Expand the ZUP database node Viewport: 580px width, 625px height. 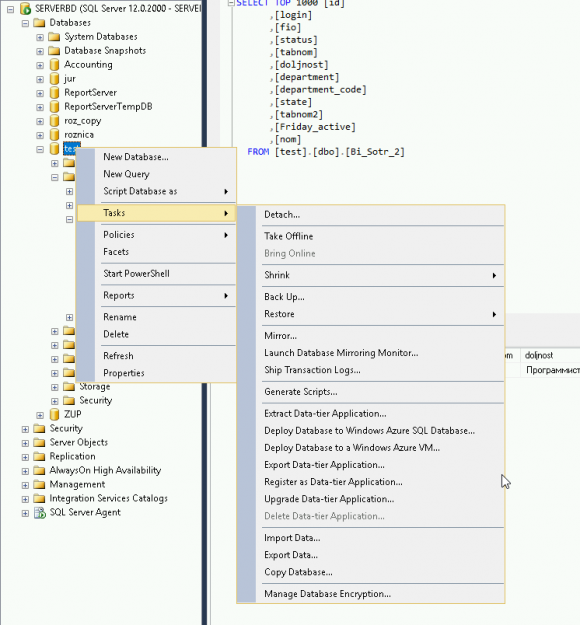40,415
